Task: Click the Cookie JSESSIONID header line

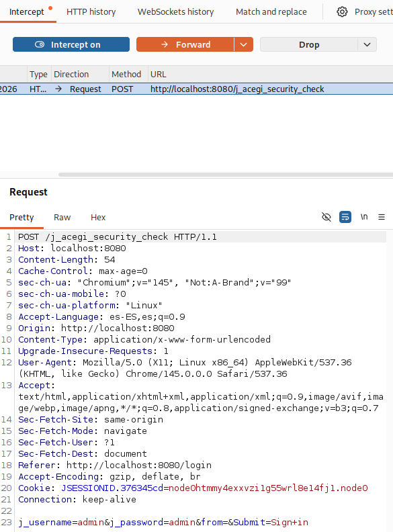Action: tap(193, 488)
